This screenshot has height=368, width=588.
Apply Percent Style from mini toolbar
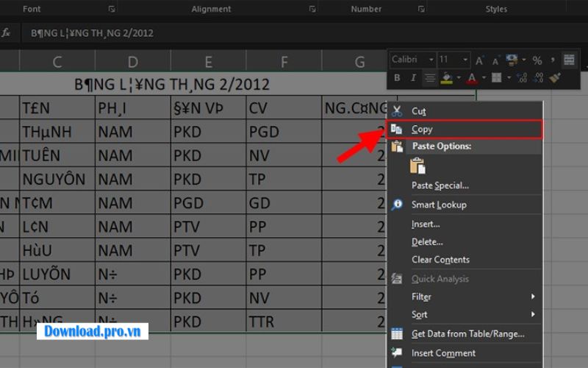click(x=537, y=60)
